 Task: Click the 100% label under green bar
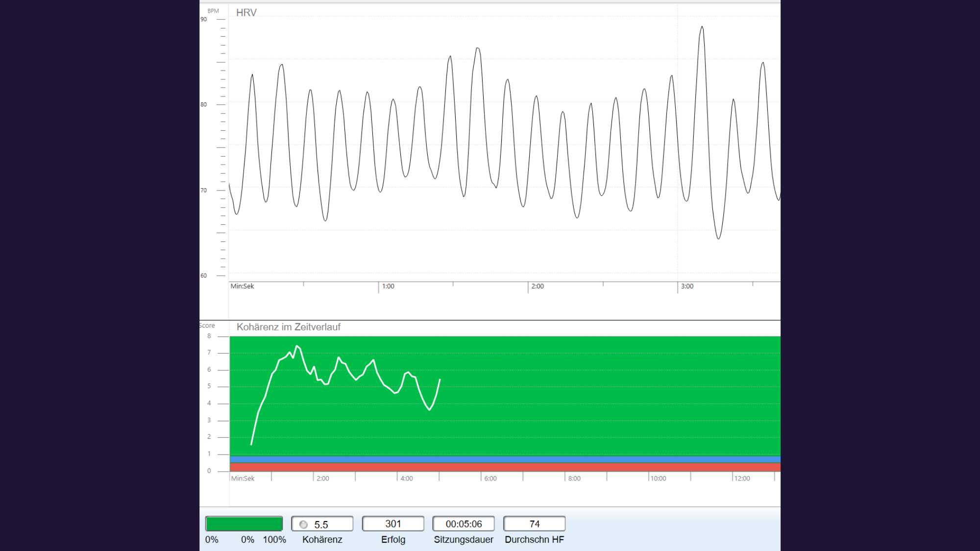tap(274, 539)
